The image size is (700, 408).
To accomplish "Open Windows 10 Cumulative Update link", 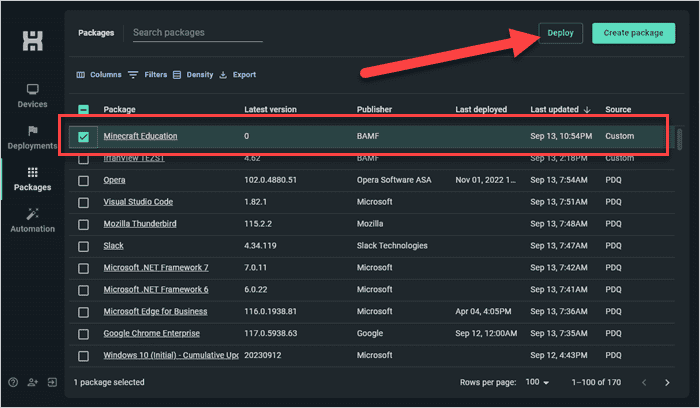I will click(171, 355).
